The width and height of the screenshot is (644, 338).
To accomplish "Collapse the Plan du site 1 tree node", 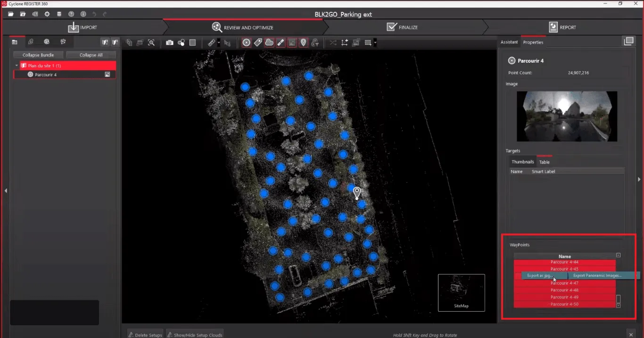I will pyautogui.click(x=17, y=66).
